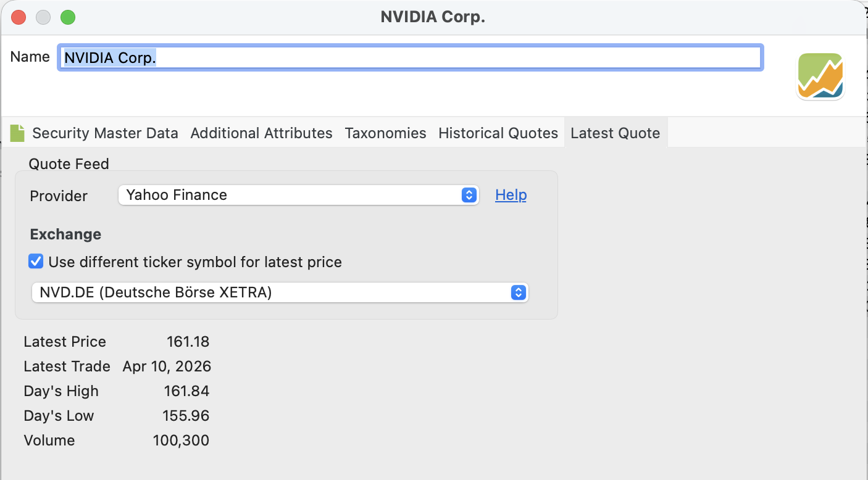Open the exchange dropdown showing NVD.DE
868x480 pixels.
coord(280,292)
